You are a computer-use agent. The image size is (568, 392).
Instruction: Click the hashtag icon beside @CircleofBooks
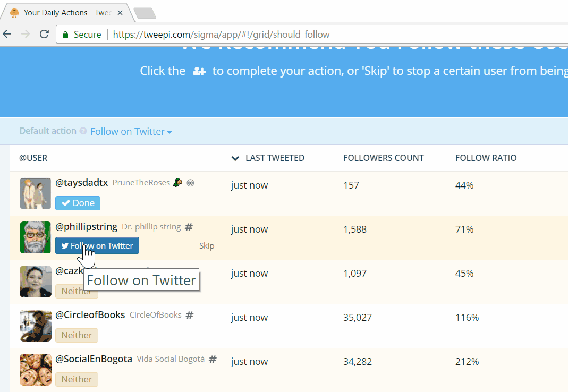(190, 315)
